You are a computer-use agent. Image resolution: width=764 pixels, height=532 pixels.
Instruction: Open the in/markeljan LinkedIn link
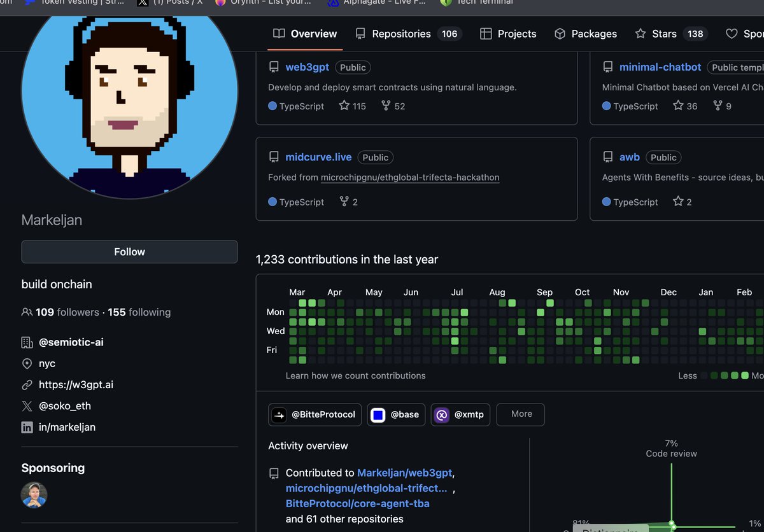67,427
